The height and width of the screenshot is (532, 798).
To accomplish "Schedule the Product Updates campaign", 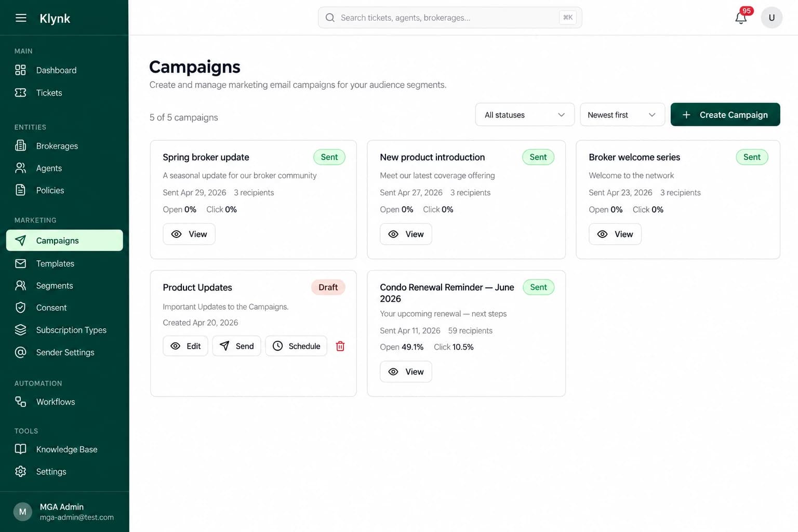I will 296,346.
